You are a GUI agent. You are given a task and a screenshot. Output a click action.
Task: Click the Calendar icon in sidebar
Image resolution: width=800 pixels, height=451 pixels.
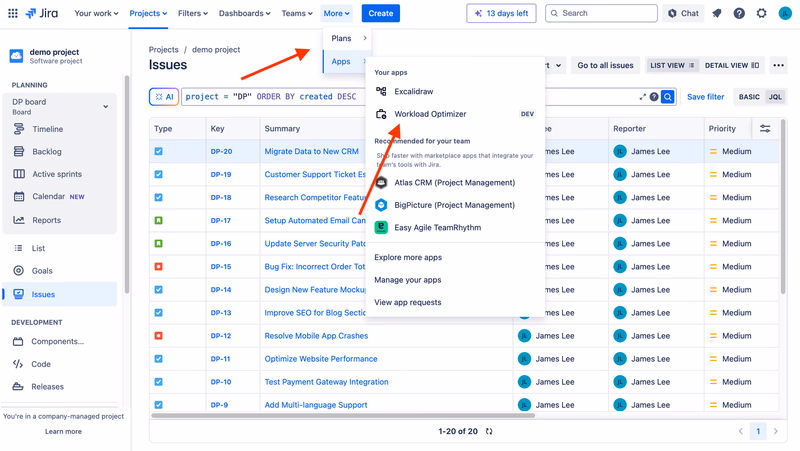point(19,196)
